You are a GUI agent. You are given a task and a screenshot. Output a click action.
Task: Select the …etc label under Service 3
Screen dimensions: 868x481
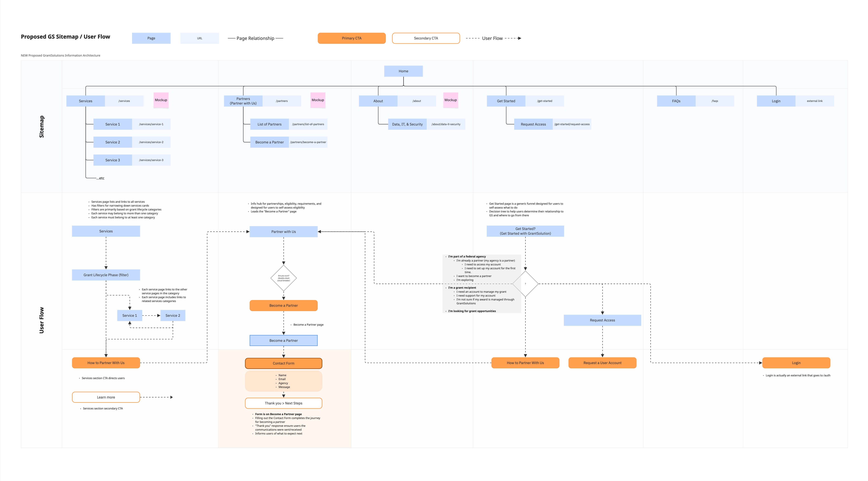click(x=100, y=178)
